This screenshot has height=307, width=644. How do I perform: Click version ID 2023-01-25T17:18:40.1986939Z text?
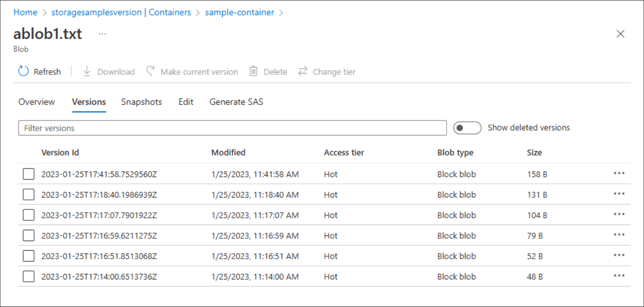[x=99, y=195]
